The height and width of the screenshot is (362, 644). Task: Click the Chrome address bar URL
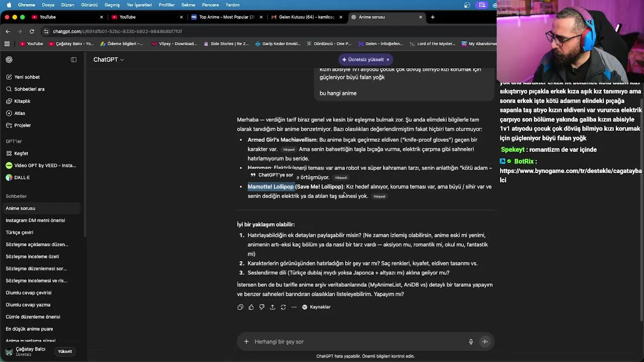(x=117, y=31)
